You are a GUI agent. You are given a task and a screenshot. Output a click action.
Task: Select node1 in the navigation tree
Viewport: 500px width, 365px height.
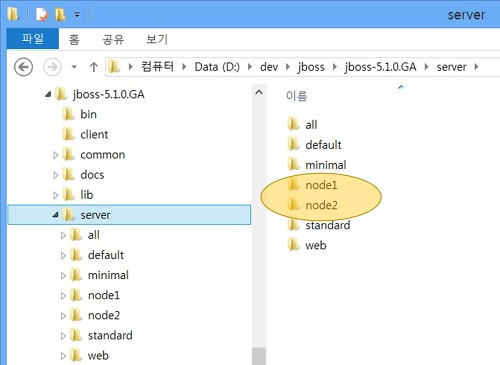tap(104, 295)
